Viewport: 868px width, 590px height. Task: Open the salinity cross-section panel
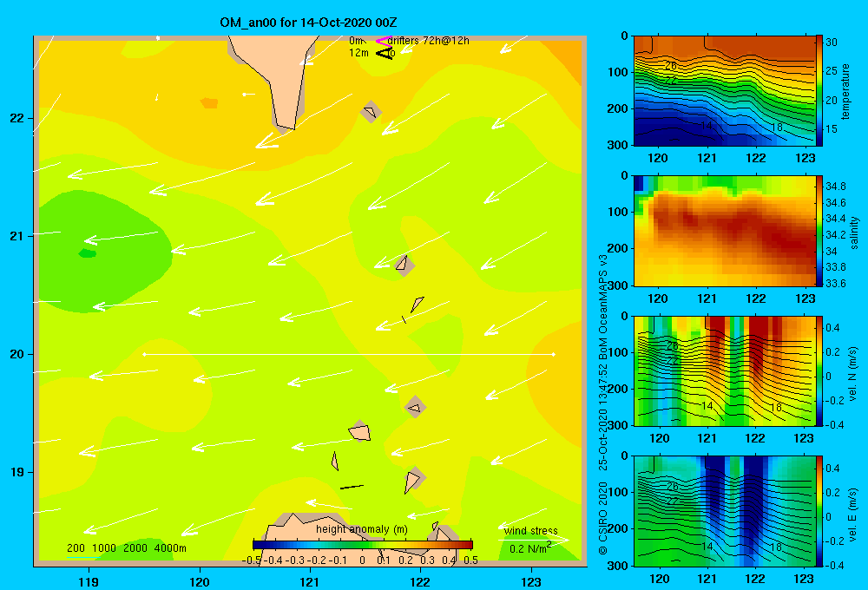pyautogui.click(x=724, y=231)
